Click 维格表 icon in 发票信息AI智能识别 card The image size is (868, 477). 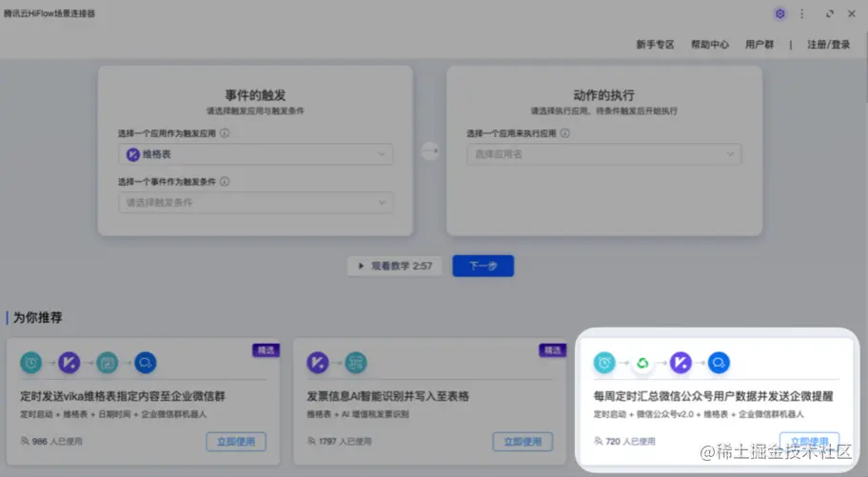point(318,363)
